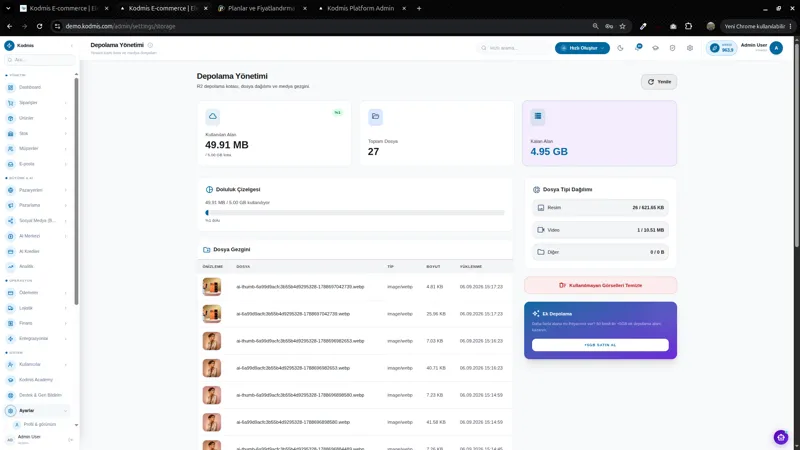Open the Hızlı Oluştur dropdown
Screen dimensions: 800x450
click(x=582, y=48)
